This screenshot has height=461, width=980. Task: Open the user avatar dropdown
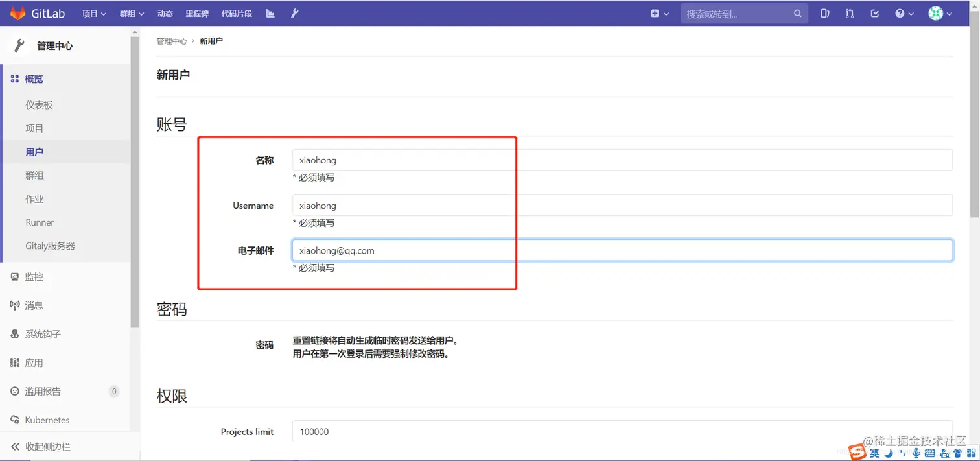940,13
